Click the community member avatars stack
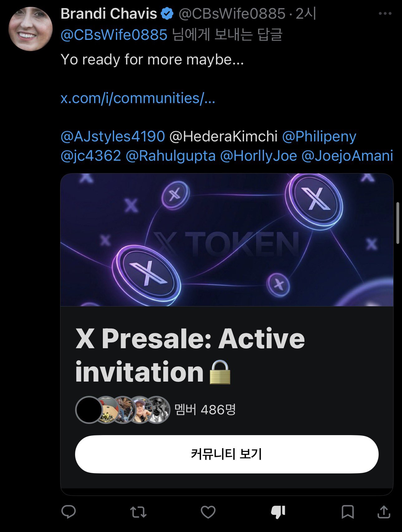402x532 pixels. tap(123, 410)
